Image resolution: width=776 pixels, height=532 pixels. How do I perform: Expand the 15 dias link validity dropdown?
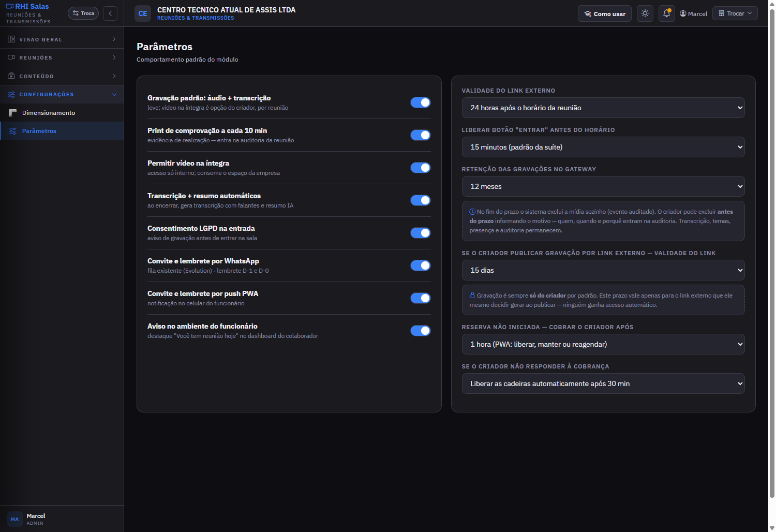coord(603,270)
